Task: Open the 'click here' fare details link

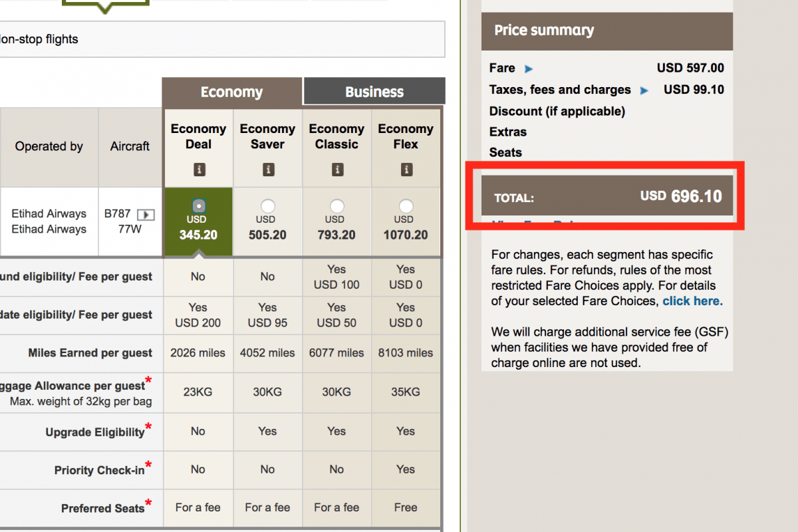Action: tap(692, 301)
